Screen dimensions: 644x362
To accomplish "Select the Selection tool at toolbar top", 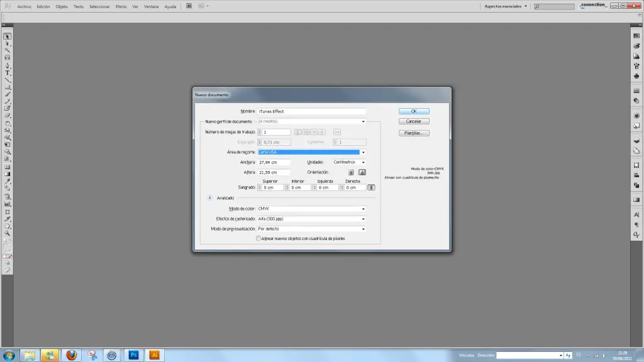I will [8, 36].
